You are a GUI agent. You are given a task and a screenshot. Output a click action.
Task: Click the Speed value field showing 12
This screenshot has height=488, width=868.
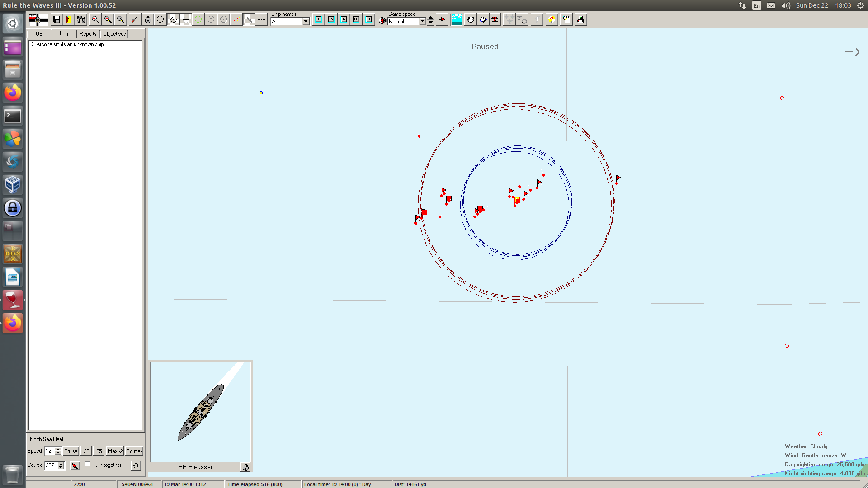[x=50, y=451]
